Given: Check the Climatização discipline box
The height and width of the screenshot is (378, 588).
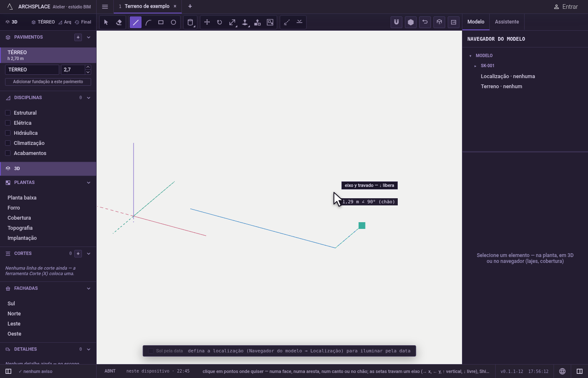Looking at the screenshot, I should [8, 143].
